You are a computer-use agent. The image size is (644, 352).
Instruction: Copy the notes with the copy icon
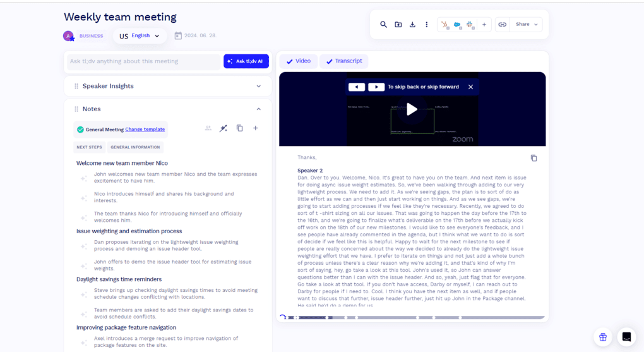[239, 128]
